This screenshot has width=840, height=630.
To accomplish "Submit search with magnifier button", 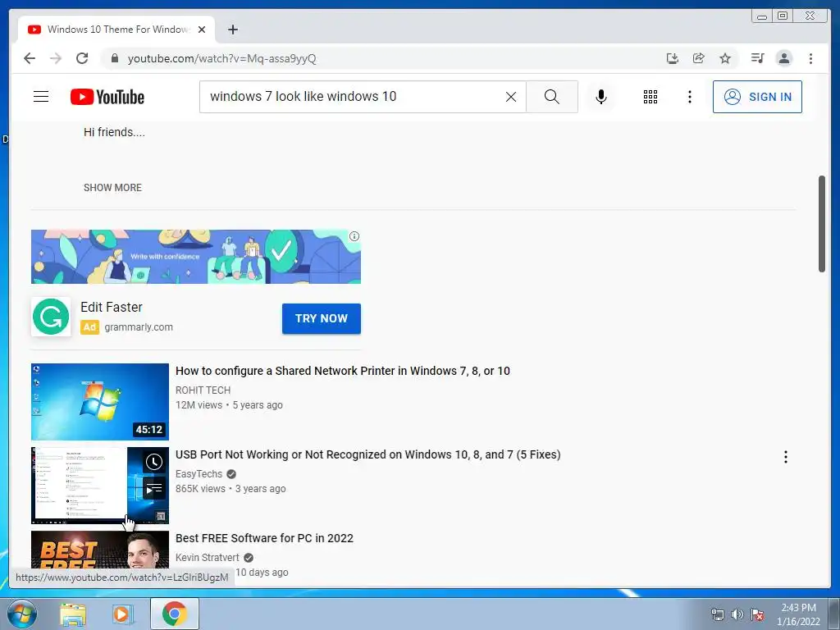I will pyautogui.click(x=552, y=97).
